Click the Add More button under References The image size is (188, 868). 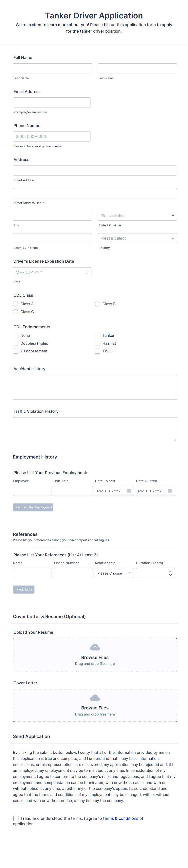click(23, 589)
